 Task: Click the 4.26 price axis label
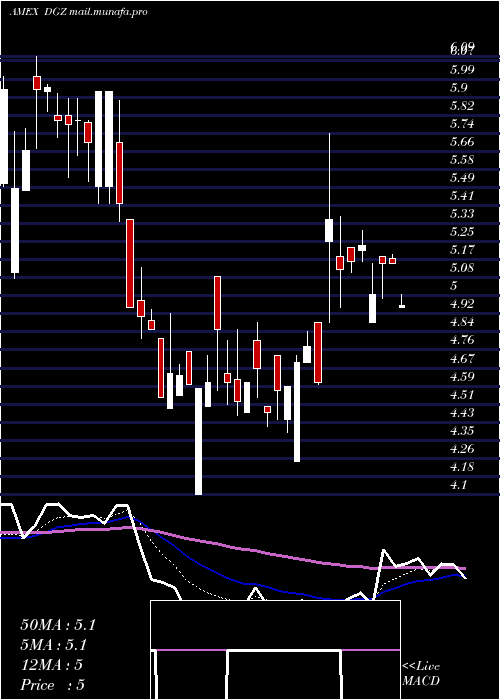(462, 449)
